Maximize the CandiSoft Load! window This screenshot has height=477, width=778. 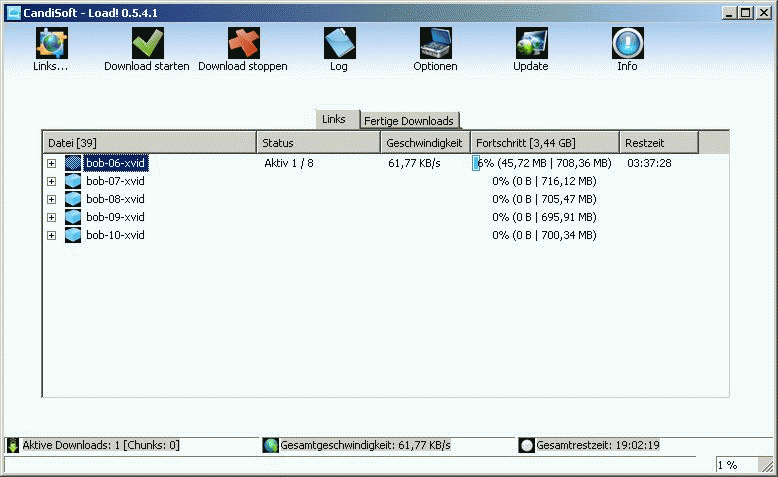(745, 13)
